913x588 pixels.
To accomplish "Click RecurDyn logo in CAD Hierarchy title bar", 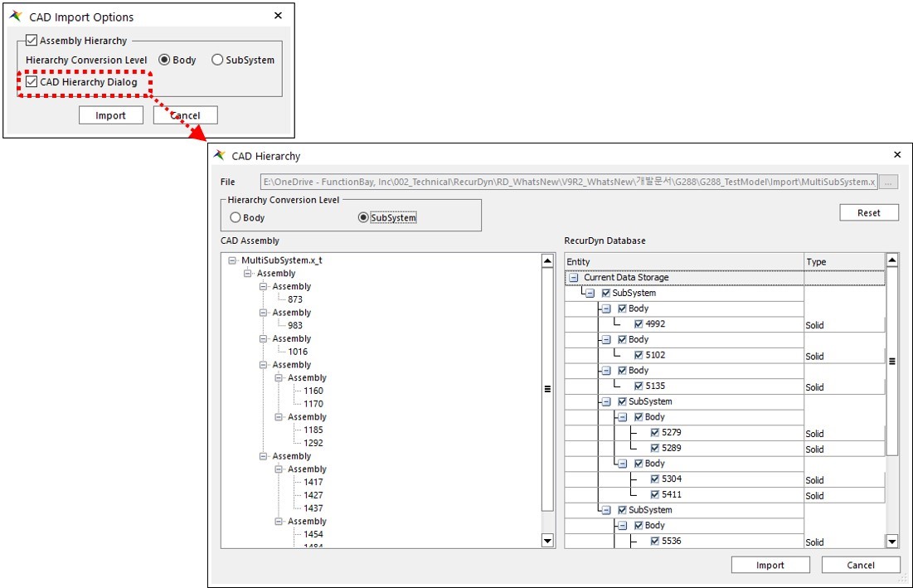I will pos(220,155).
